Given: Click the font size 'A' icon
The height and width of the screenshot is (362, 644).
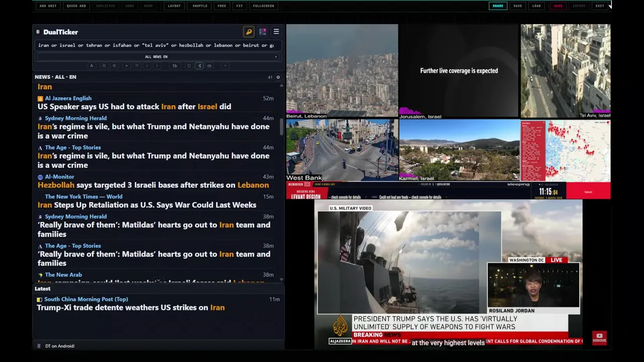Looking at the screenshot, I should click(x=92, y=66).
